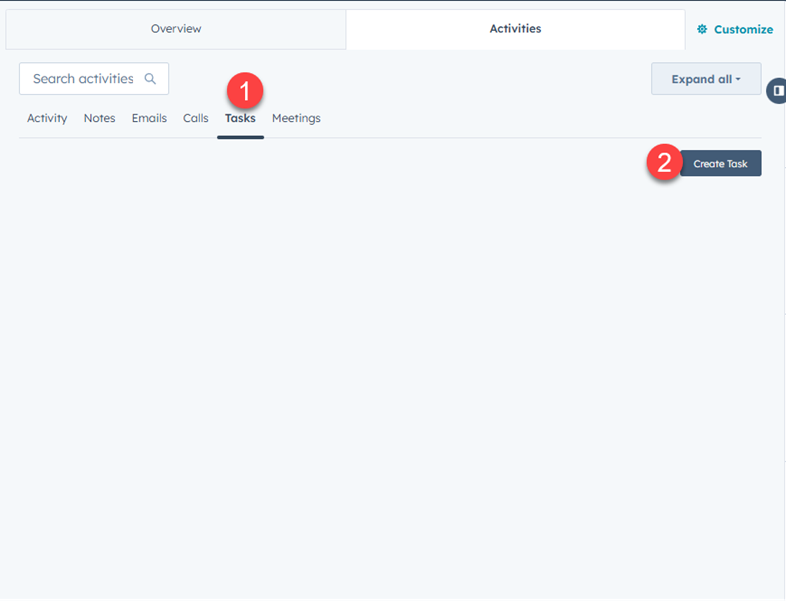786x603 pixels.
Task: Switch to the Overview tab
Action: [176, 29]
